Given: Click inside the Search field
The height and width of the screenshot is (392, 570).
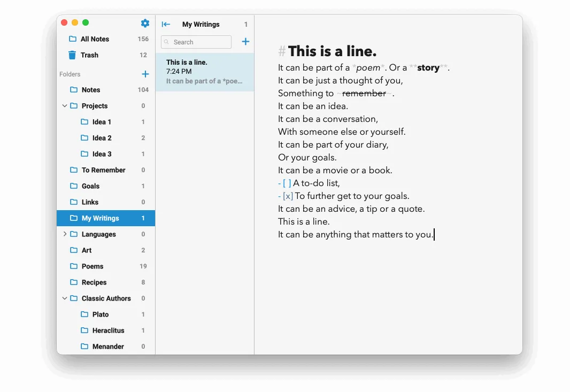Looking at the screenshot, I should pos(198,42).
